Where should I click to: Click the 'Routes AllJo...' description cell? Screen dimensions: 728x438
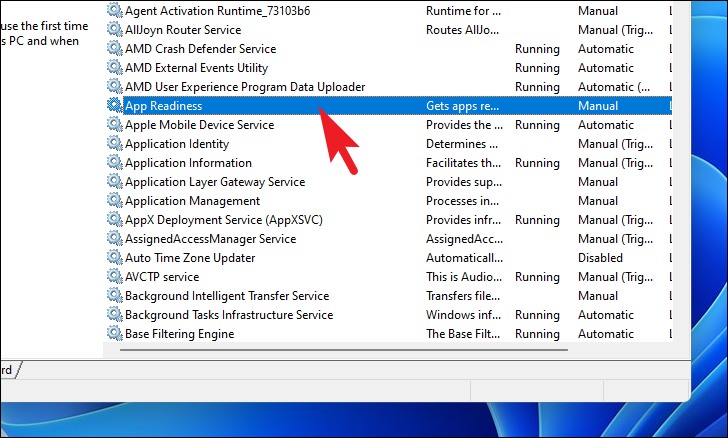(x=462, y=30)
